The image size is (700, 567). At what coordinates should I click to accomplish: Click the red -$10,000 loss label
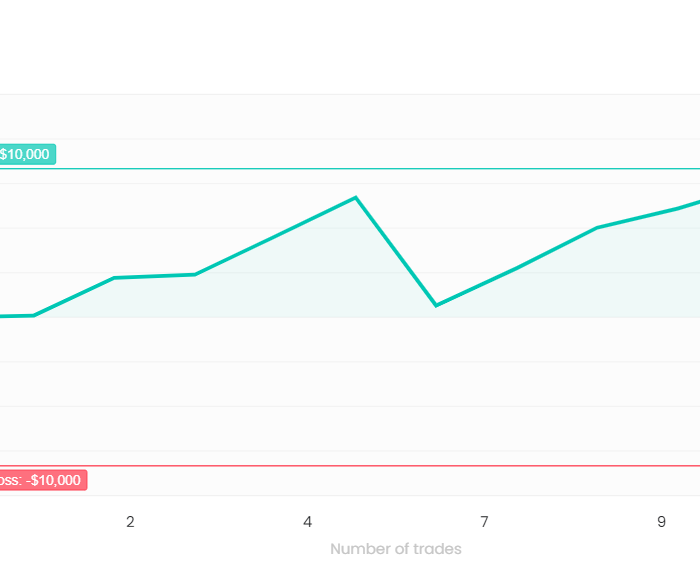pyautogui.click(x=43, y=480)
